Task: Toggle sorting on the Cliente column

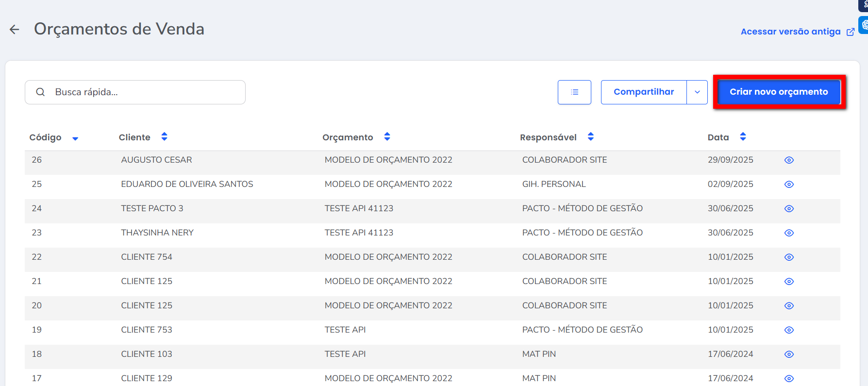Action: (x=165, y=137)
